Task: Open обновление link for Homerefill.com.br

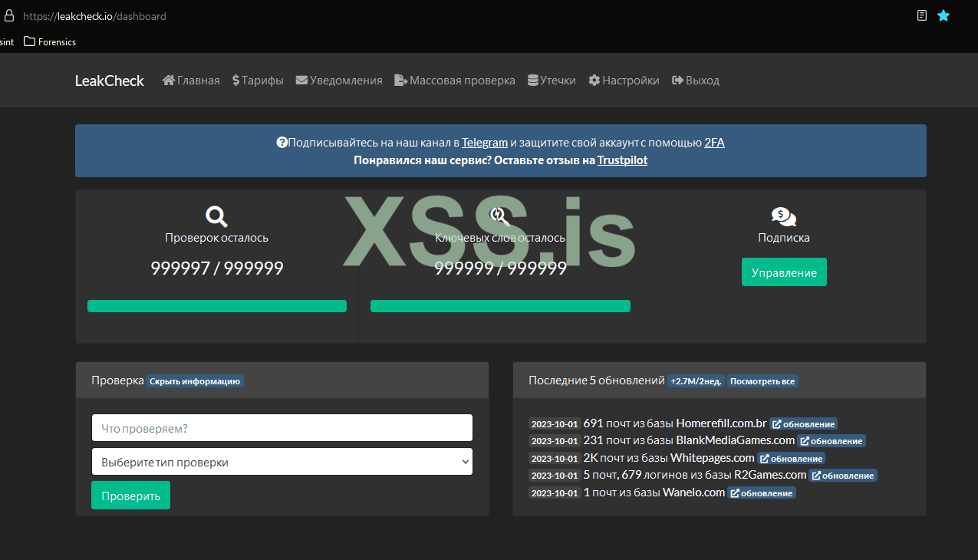Action: click(804, 423)
